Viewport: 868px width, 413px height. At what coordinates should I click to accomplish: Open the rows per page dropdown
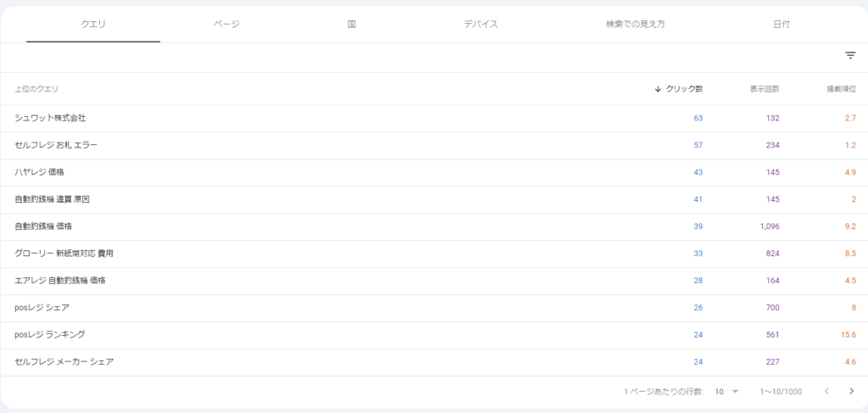pos(726,392)
